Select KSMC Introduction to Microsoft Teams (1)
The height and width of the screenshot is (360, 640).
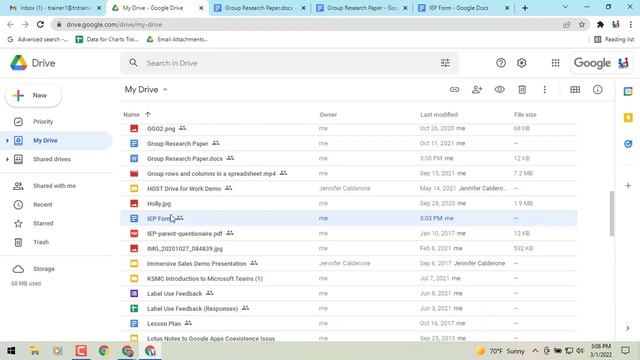pos(349,278)
